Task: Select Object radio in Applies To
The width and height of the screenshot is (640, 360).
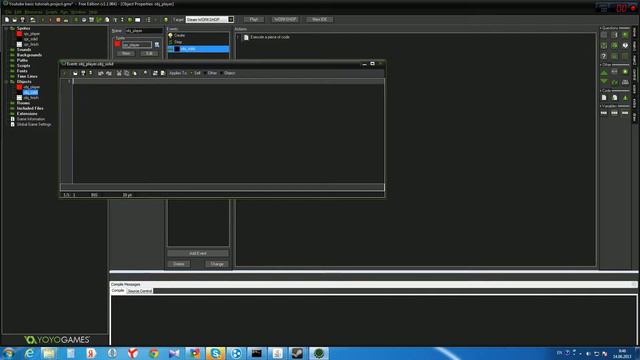Action: click(228, 73)
